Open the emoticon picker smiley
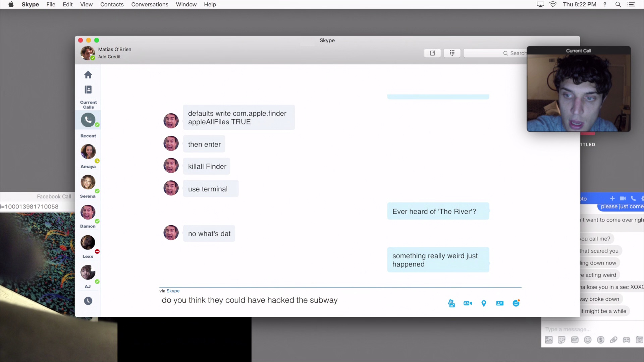Image resolution: width=644 pixels, height=362 pixels. click(x=516, y=303)
